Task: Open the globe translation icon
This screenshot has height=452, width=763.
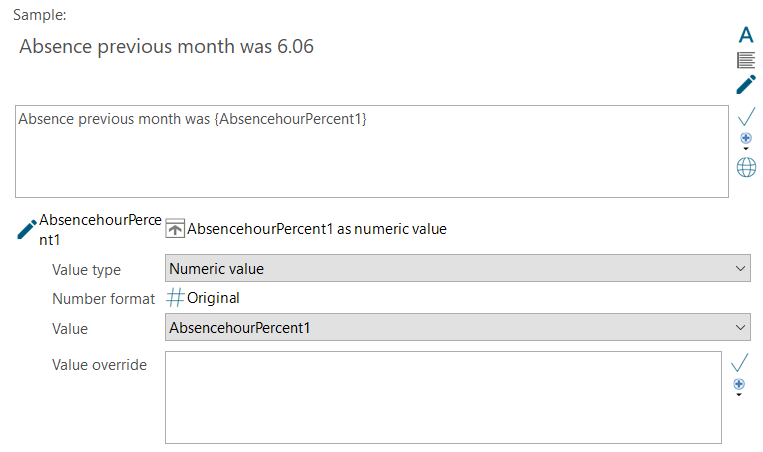Action: [x=746, y=167]
